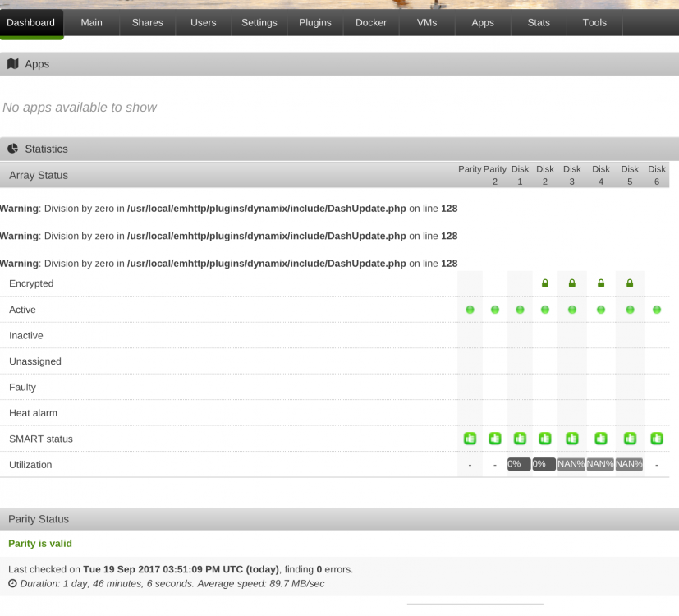Open the Apps tab in navigation bar
This screenshot has width=679, height=616.
[x=483, y=23]
